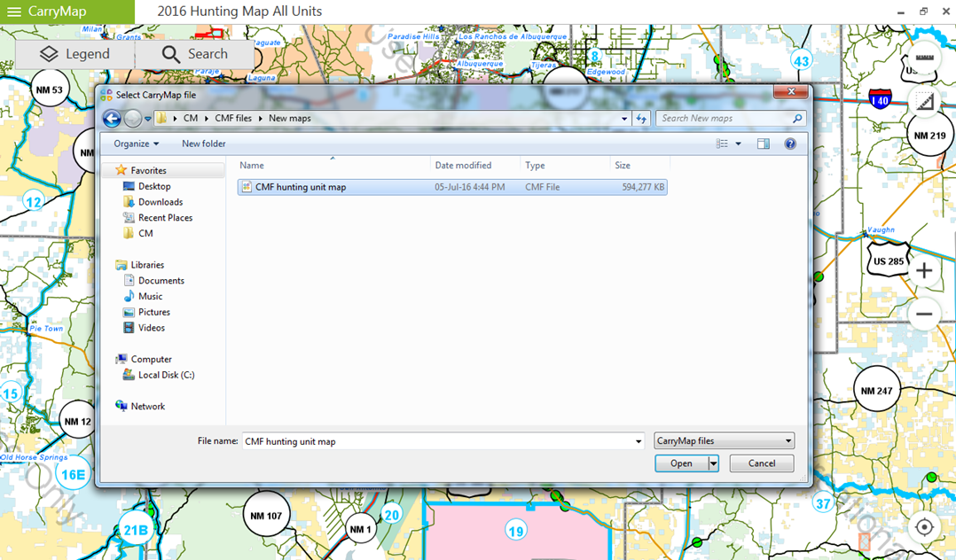Click the CMF file icon
Image resolution: width=956 pixels, height=560 pixels.
[247, 187]
